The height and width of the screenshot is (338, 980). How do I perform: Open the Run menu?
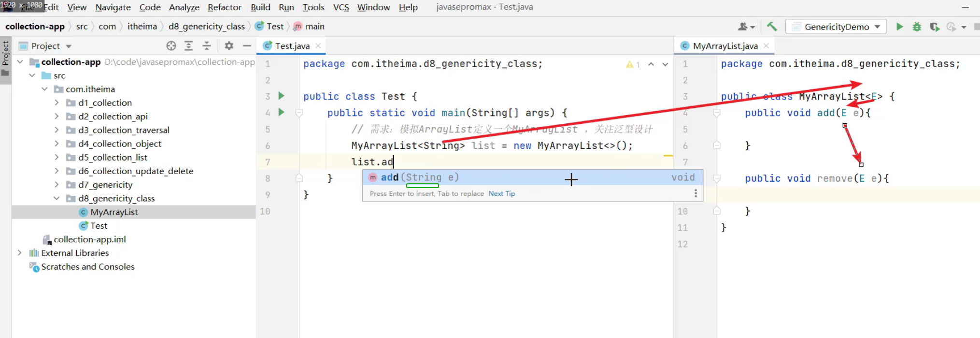click(286, 7)
